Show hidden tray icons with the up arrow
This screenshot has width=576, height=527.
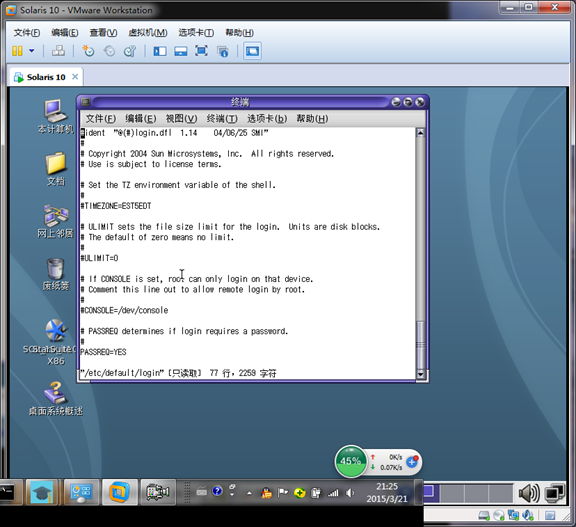(249, 493)
